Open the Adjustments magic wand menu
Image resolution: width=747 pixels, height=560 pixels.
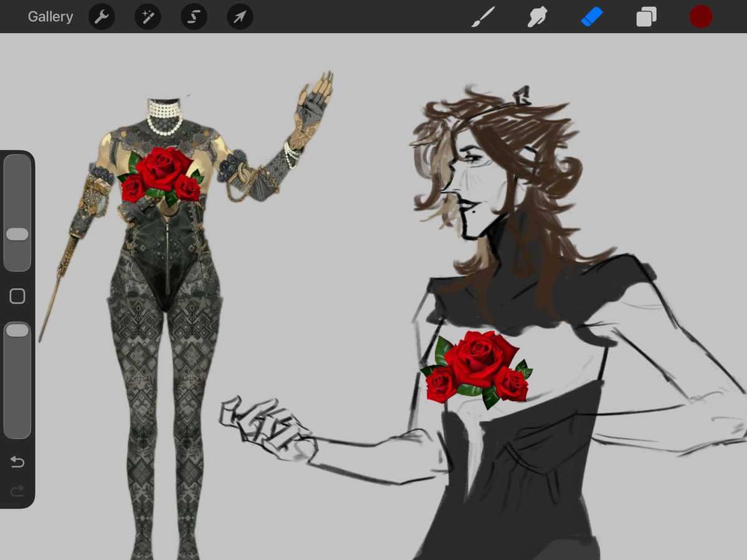[148, 17]
